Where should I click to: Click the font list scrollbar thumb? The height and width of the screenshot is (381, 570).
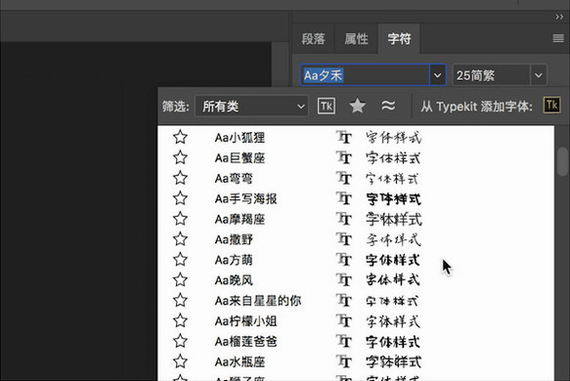coord(563,162)
